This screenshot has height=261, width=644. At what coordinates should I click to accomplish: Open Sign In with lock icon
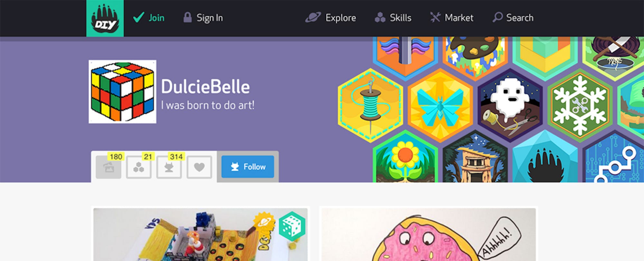[x=203, y=18]
